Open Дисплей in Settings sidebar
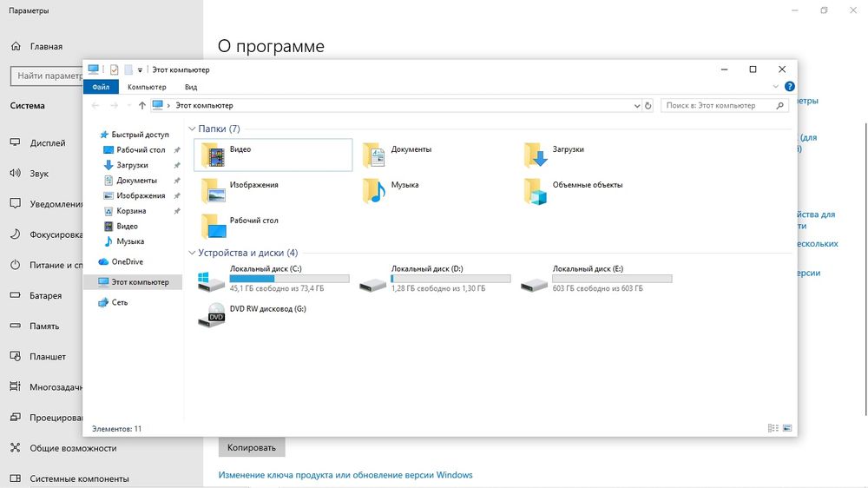Viewport: 868px width, 488px height. click(47, 143)
